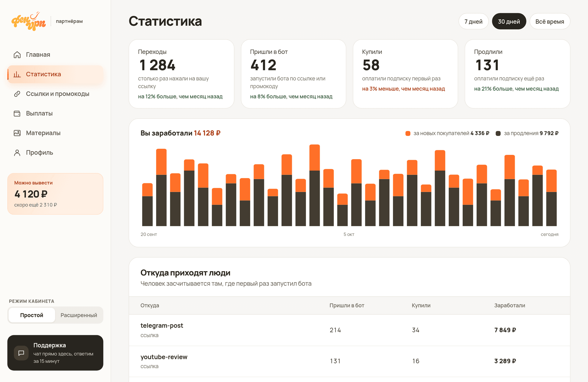Open the Профиль section
Image resolution: width=588 pixels, height=382 pixels.
[55, 153]
